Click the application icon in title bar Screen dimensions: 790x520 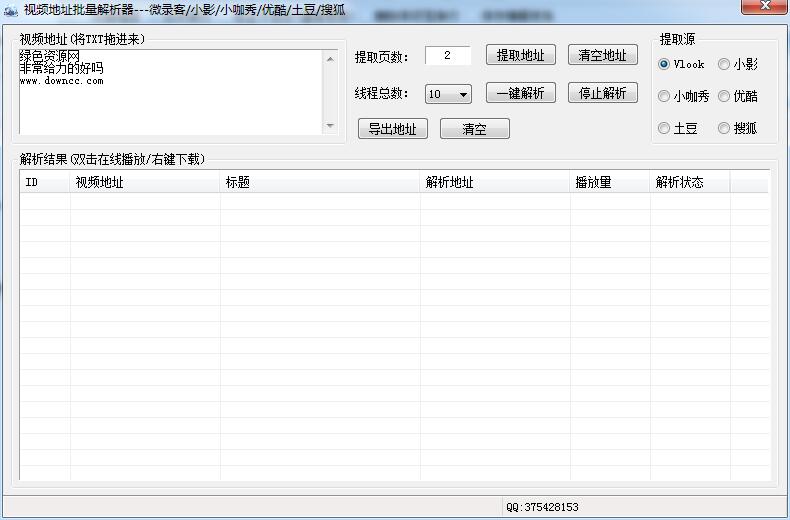click(11, 11)
